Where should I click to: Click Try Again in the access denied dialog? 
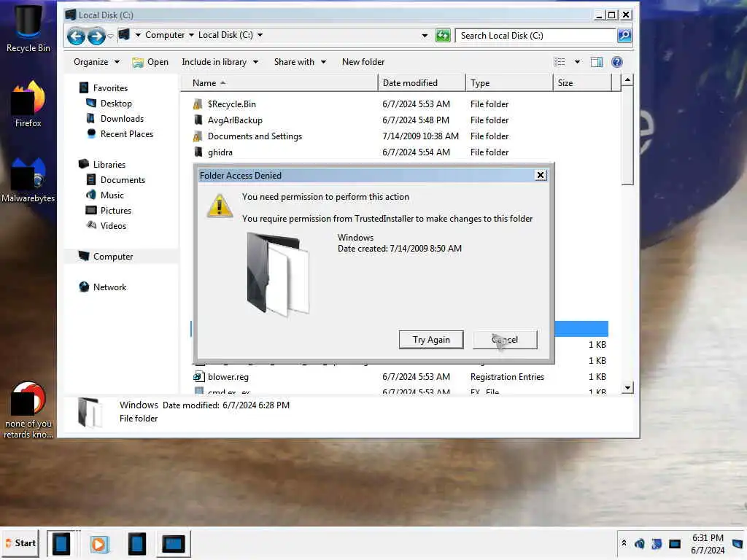coord(431,340)
